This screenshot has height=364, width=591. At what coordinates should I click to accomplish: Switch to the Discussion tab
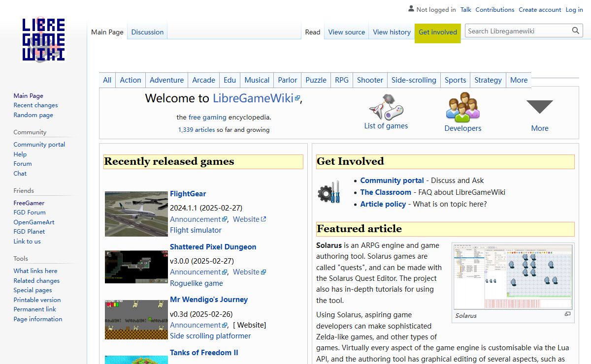[147, 32]
